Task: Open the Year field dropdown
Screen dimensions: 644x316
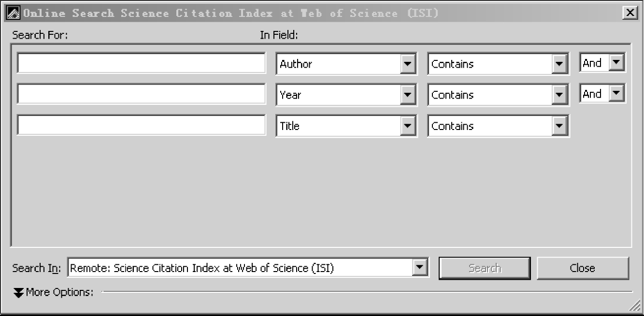Action: pos(408,95)
